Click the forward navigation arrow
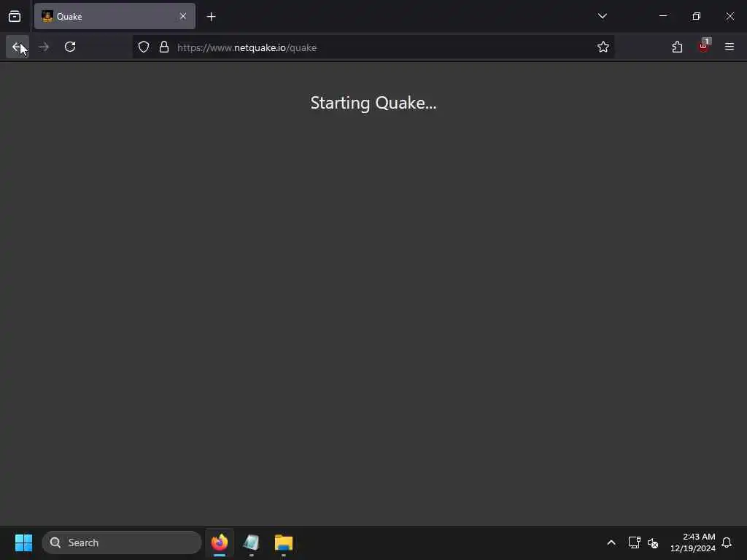 [x=44, y=47]
